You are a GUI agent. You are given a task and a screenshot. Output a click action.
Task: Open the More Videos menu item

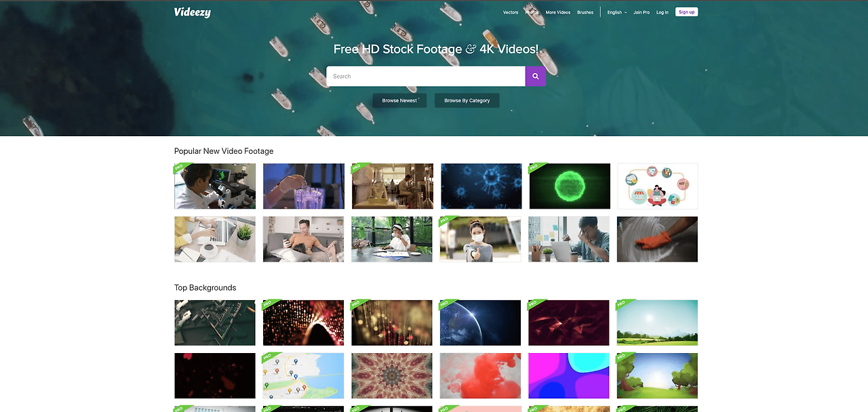click(558, 12)
